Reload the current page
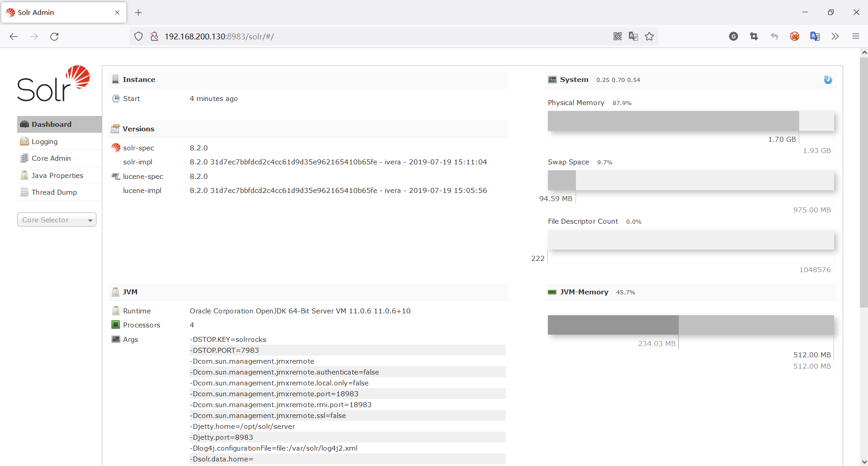868x466 pixels. (54, 36)
